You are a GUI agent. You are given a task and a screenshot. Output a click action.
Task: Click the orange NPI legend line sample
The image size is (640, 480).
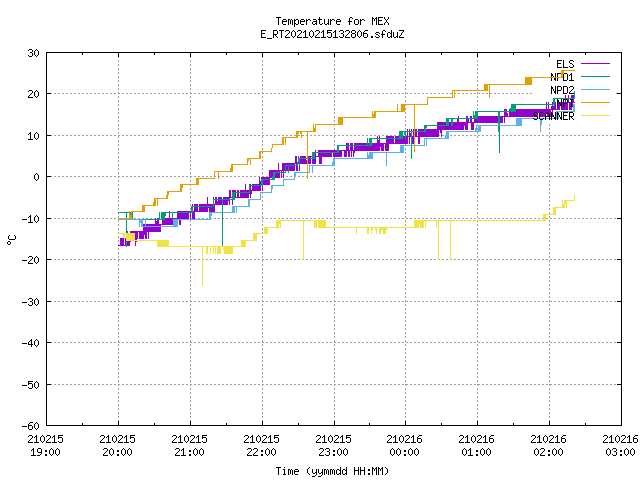tap(595, 102)
